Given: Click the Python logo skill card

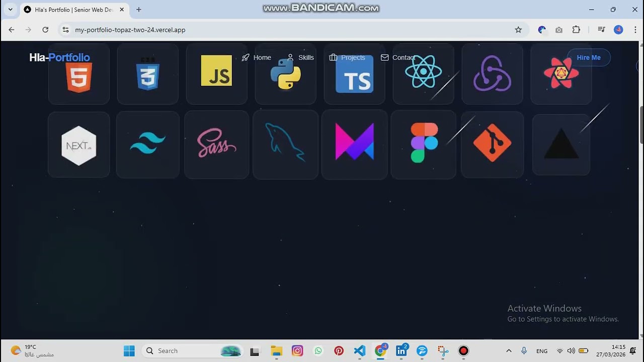Looking at the screenshot, I should coord(285,74).
